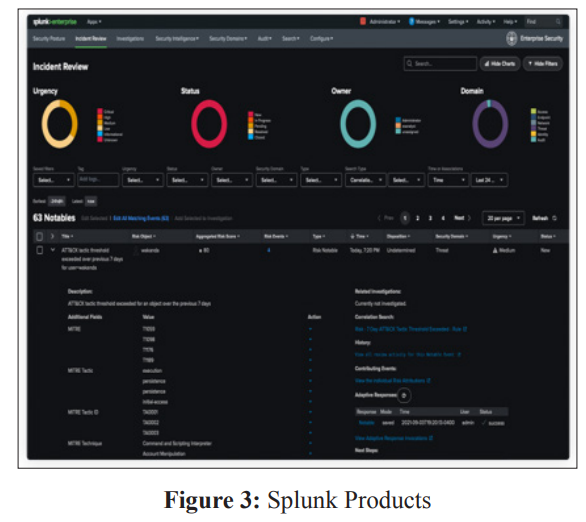
Task: Switch to the Investigations tab
Action: tap(130, 38)
